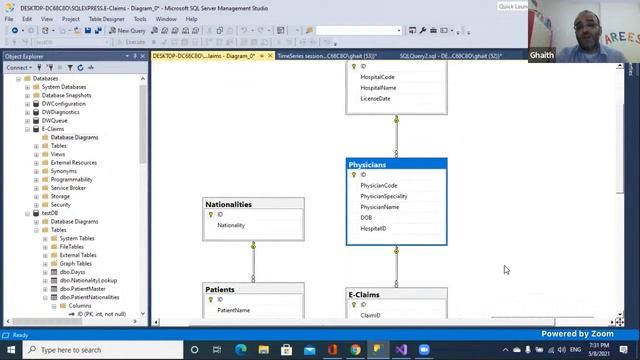The height and width of the screenshot is (360, 640).
Task: Click the Copy toolbar icon
Action: click(x=220, y=31)
